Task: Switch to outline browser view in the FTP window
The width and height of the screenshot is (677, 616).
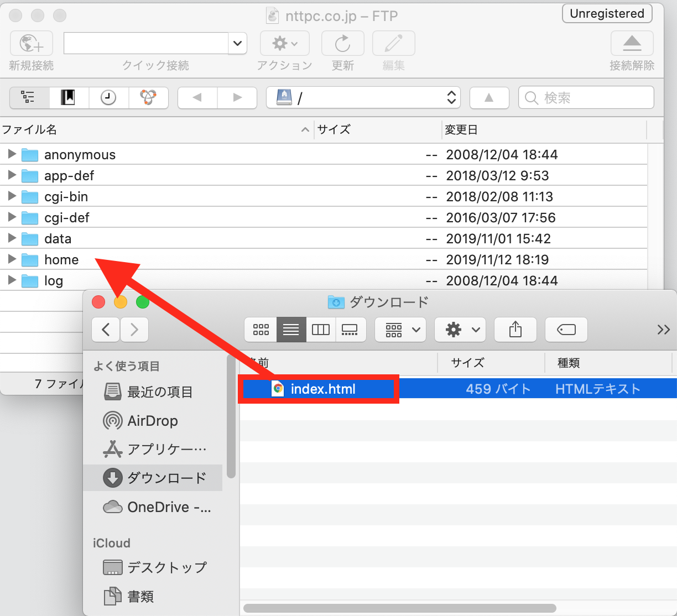Action: 29,98
